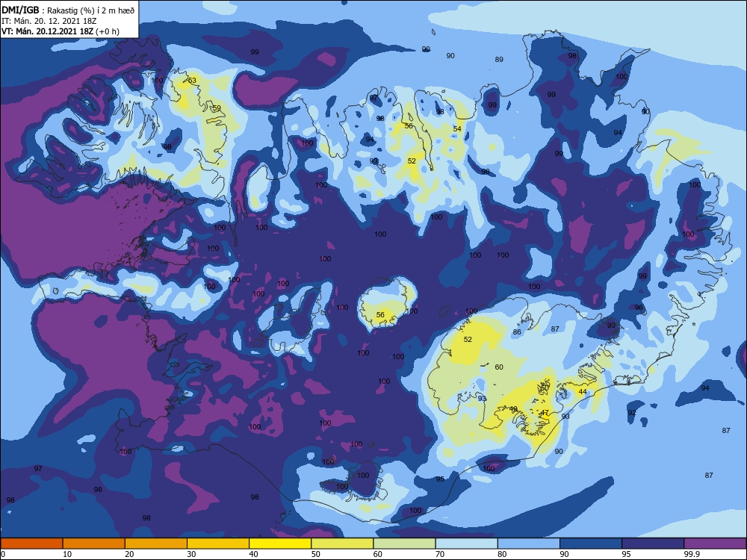747x560 pixels.
Task: Click the humidity value '86' on the map
Action: 517,332
